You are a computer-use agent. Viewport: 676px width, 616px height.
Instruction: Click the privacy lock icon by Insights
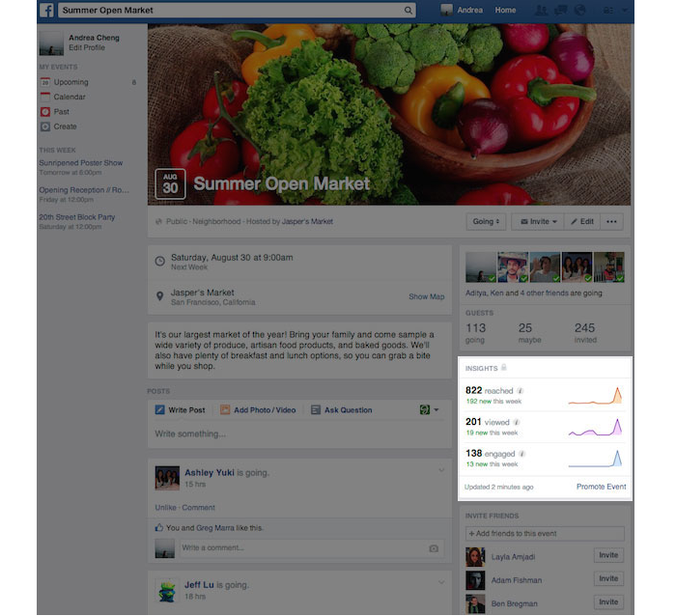tap(503, 368)
